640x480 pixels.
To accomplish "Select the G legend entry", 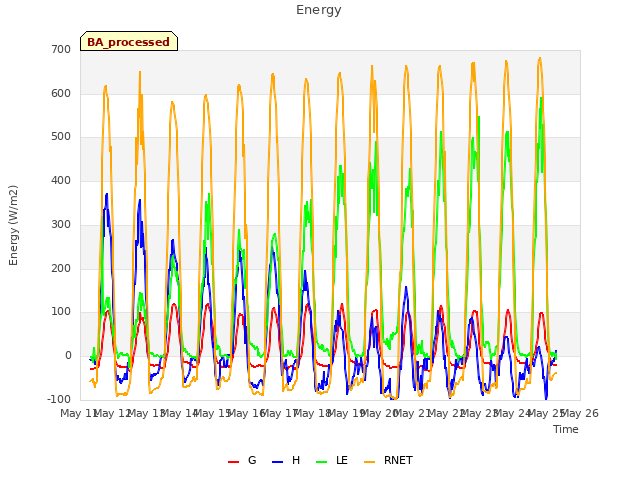I will coord(242,460).
